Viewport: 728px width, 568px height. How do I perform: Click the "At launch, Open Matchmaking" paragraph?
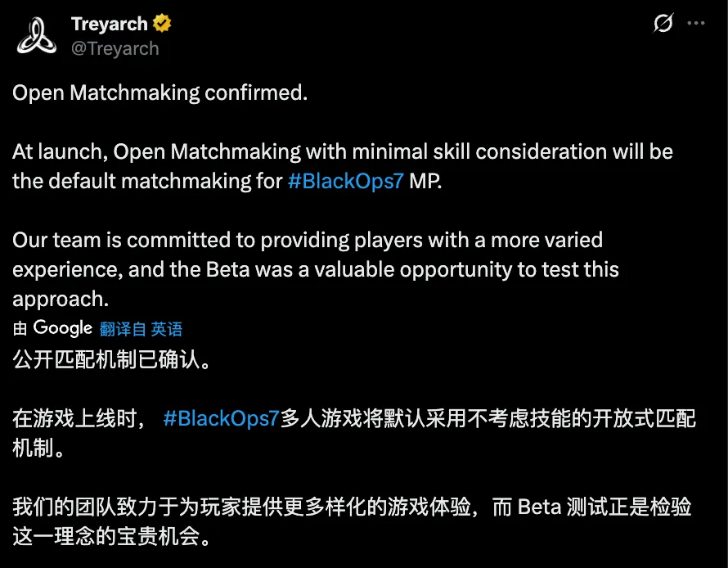(342, 151)
